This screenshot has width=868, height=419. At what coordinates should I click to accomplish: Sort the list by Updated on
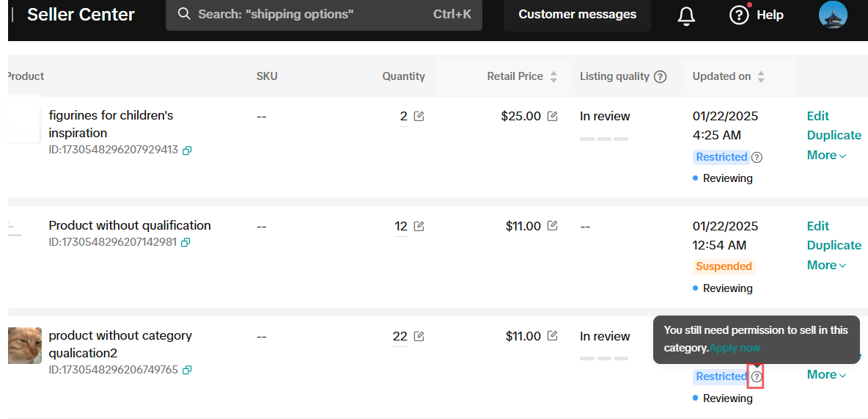[x=761, y=76]
